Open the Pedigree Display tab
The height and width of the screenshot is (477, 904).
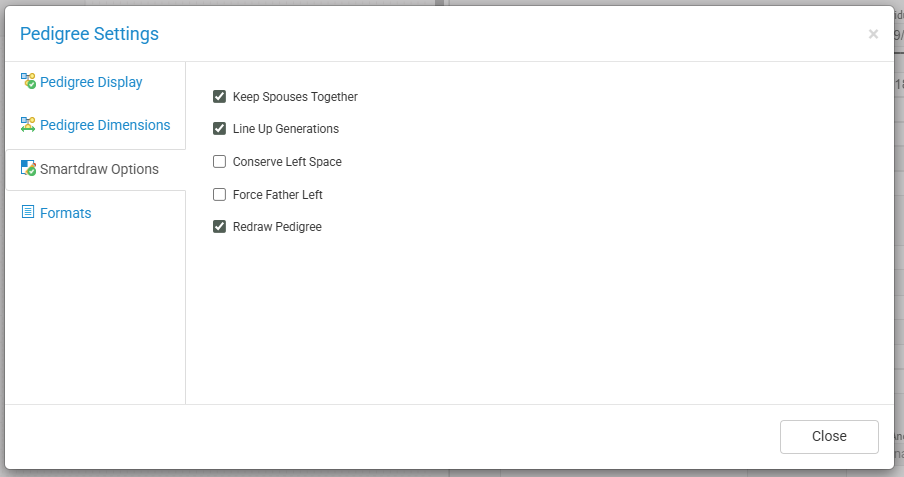[91, 82]
